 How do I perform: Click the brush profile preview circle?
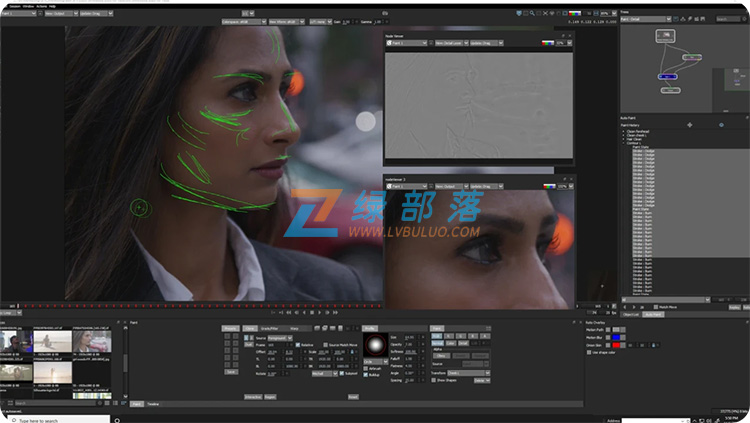[x=375, y=345]
